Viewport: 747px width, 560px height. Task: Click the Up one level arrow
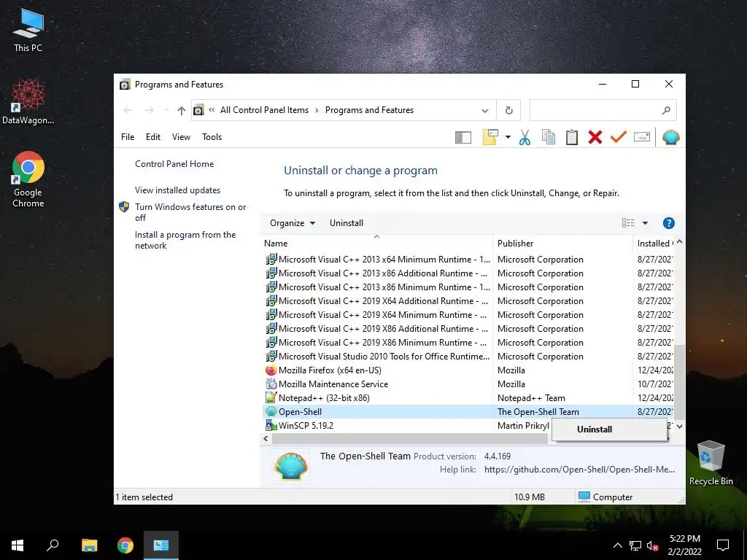click(181, 111)
